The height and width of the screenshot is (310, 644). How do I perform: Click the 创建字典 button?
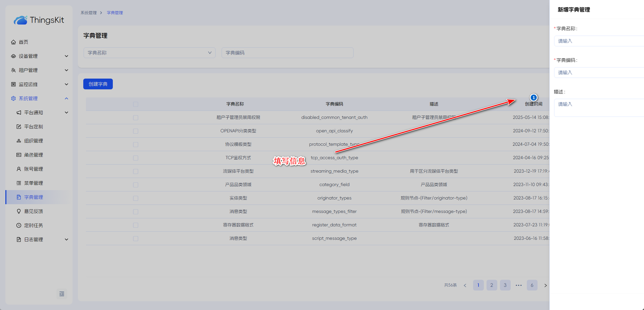(98, 84)
